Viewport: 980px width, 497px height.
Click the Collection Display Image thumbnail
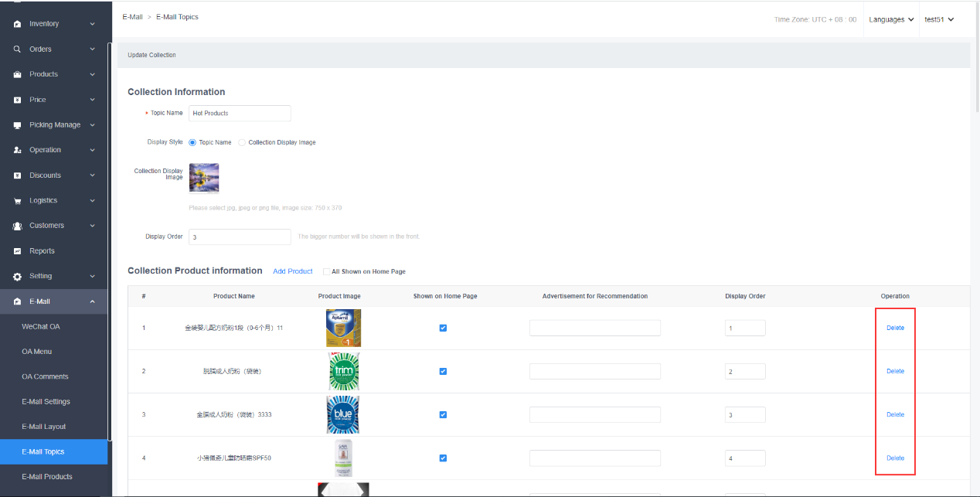click(x=204, y=178)
